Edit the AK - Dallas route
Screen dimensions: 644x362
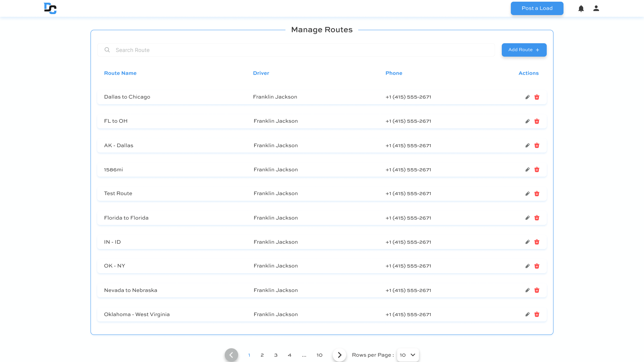coord(527,145)
